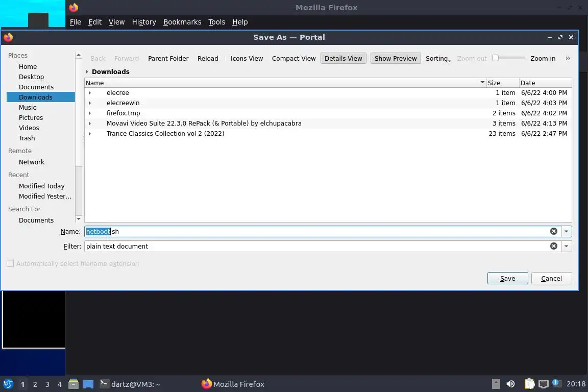Click the Cancel button
This screenshot has width=588, height=392.
[x=551, y=278]
